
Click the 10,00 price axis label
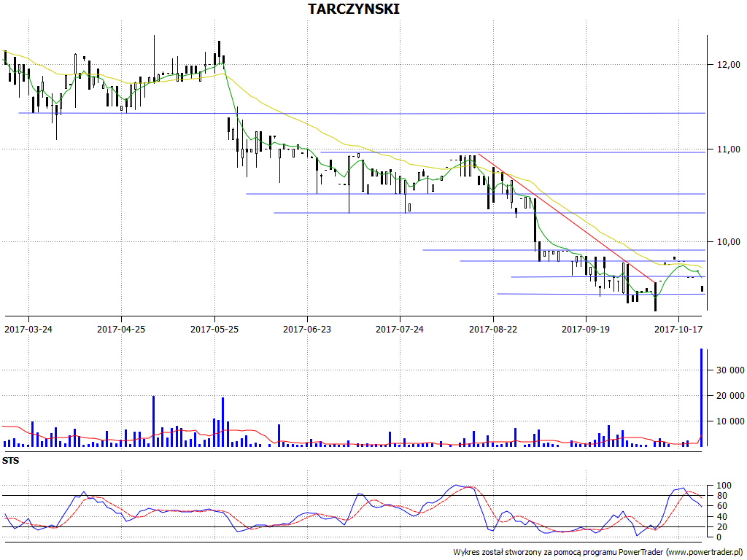coord(729,242)
